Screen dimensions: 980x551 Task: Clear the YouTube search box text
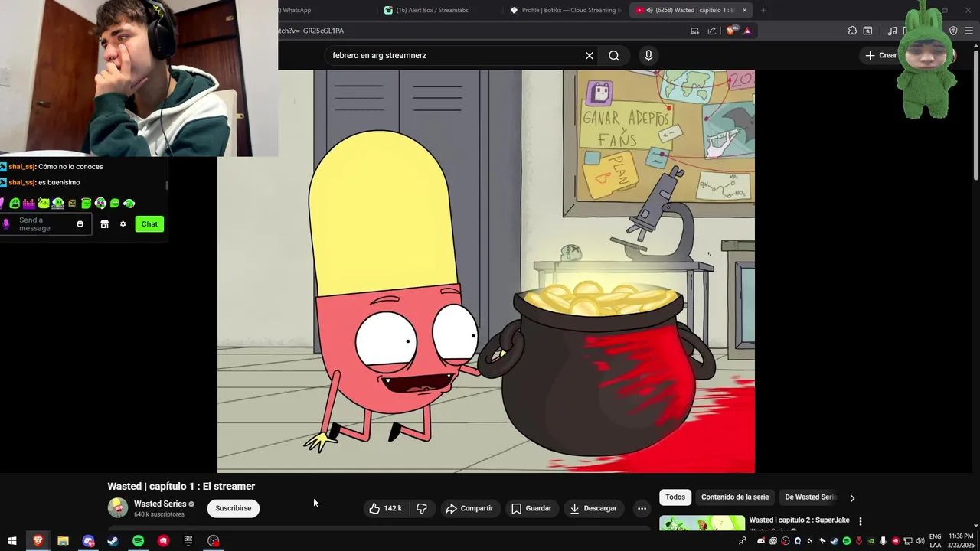[x=590, y=55]
